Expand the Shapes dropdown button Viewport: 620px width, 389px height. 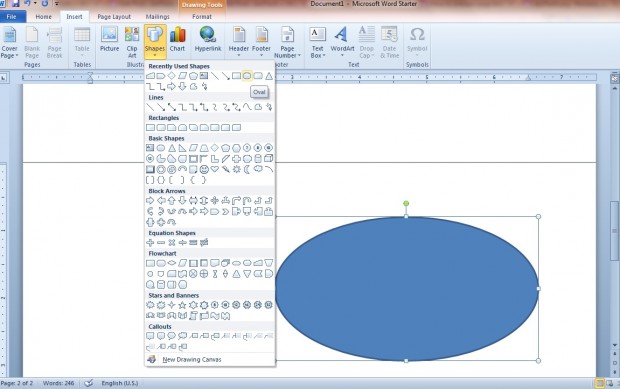point(155,42)
